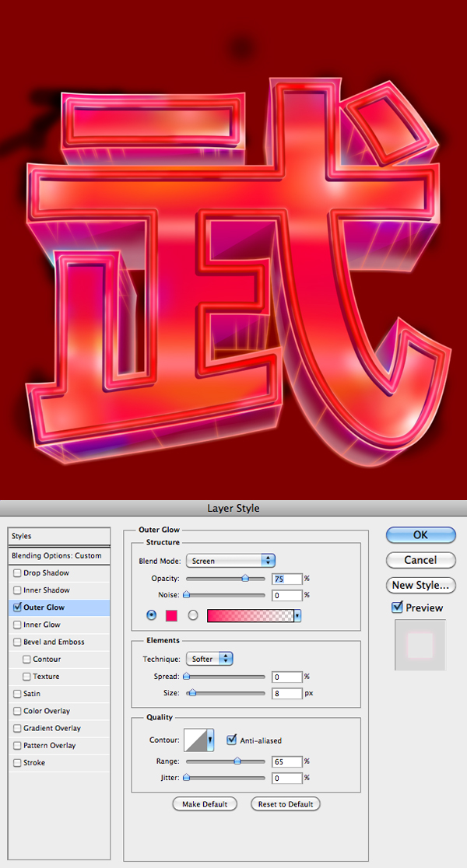Tick the Bevel and Emboss checkbox
The width and height of the screenshot is (467, 868).
18,642
